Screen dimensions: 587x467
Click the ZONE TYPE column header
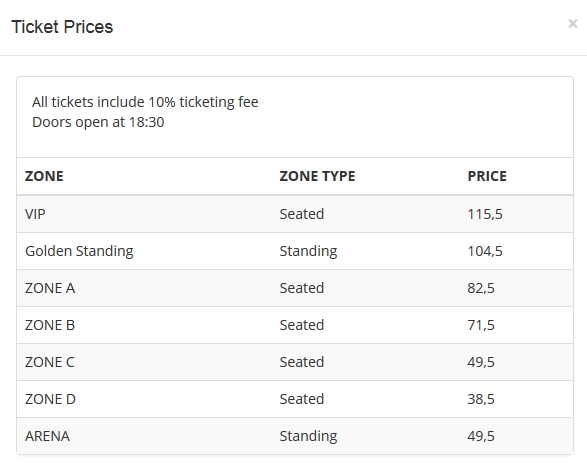[x=317, y=176]
